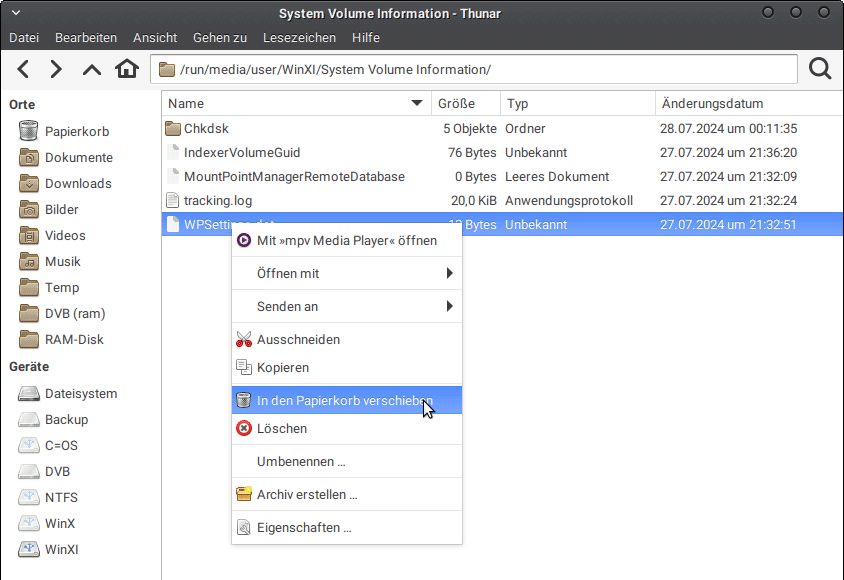844x580 pixels.
Task: Select Dateisystem device
Action: (67, 393)
